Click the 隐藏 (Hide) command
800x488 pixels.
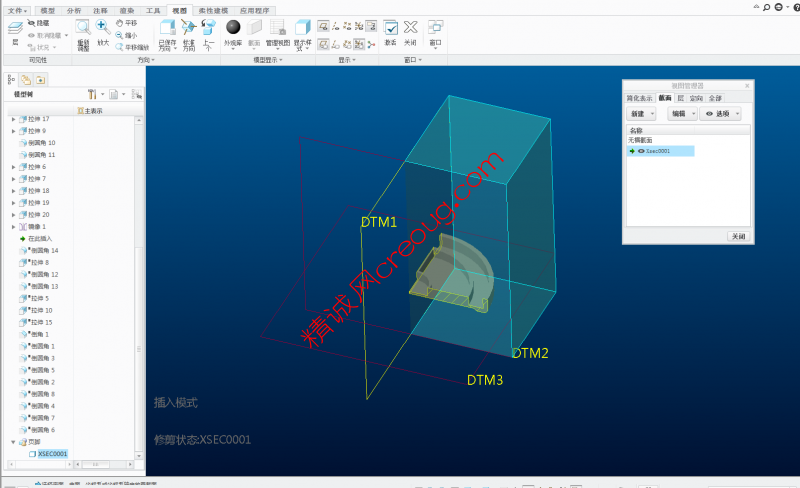(38, 23)
